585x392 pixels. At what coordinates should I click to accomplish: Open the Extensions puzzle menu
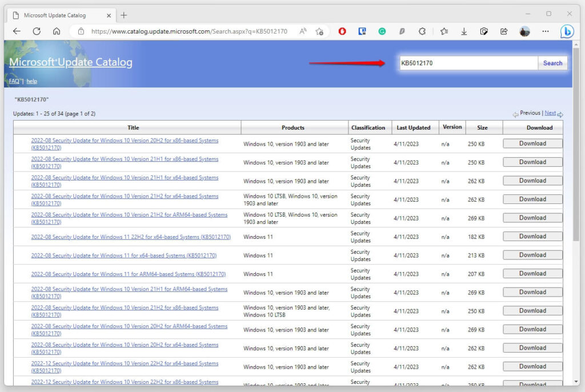422,31
